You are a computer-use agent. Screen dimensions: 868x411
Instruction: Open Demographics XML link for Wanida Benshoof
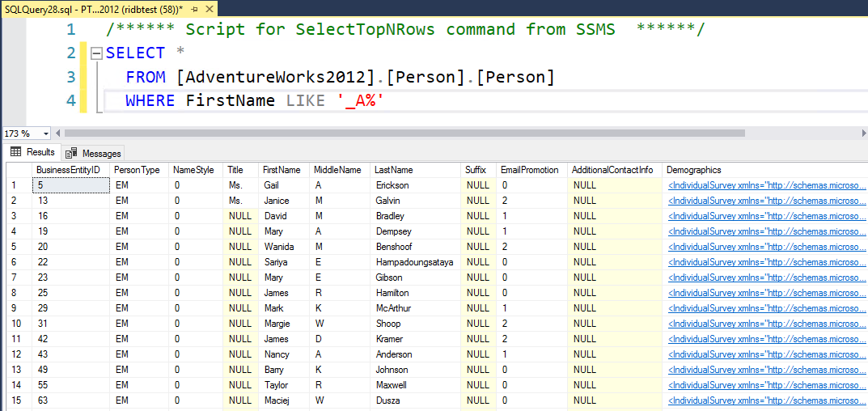point(767,247)
